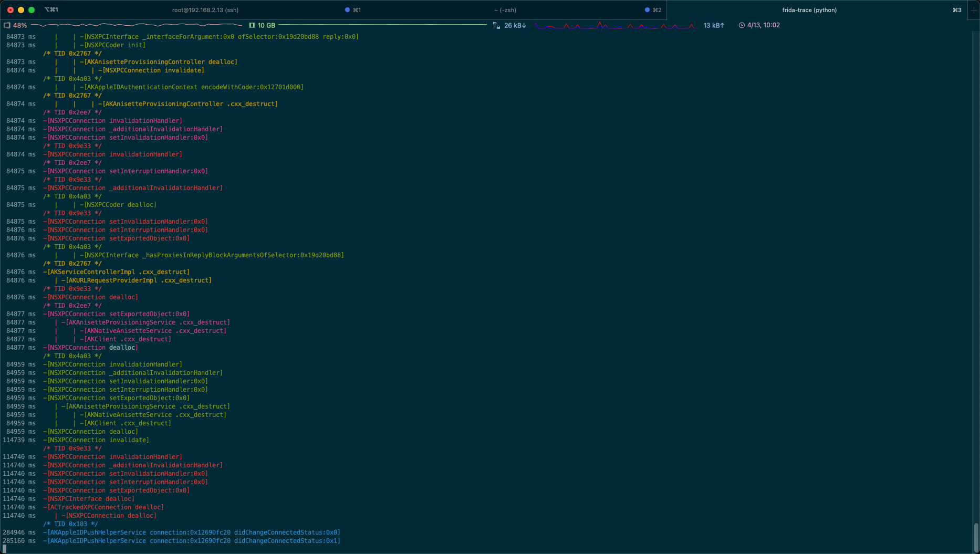Click the NSXPCConnection invalidate line at 114739 ms
Image resolution: width=980 pixels, height=554 pixels.
tap(96, 440)
